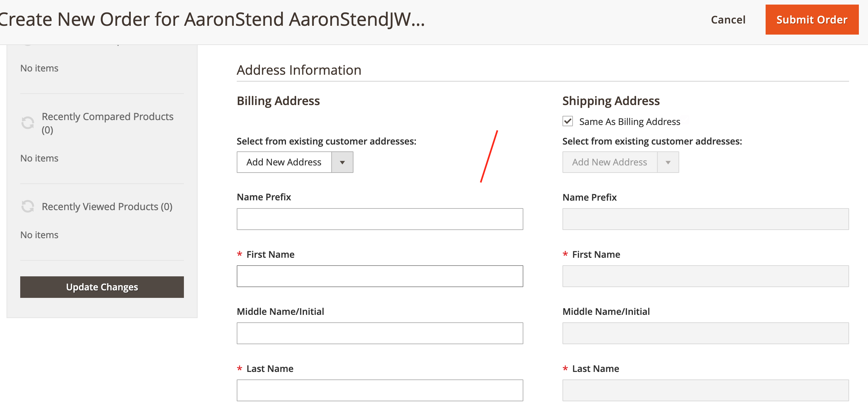The width and height of the screenshot is (868, 415).
Task: Cancel the new order
Action: tap(728, 20)
